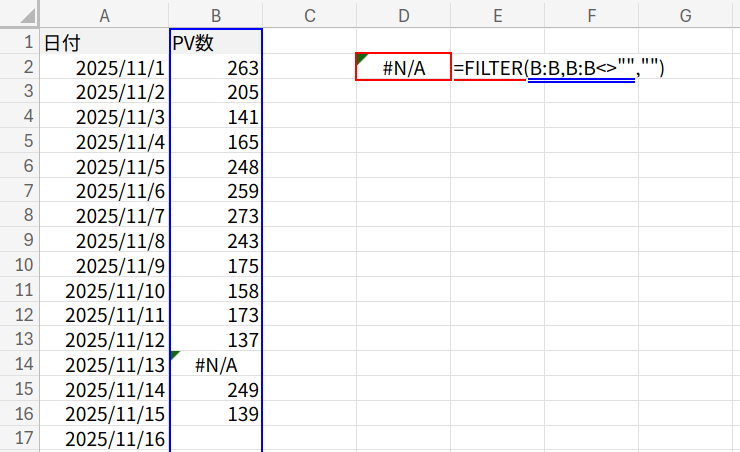The image size is (740, 452).
Task: Select row 1 header
Action: (x=20, y=43)
